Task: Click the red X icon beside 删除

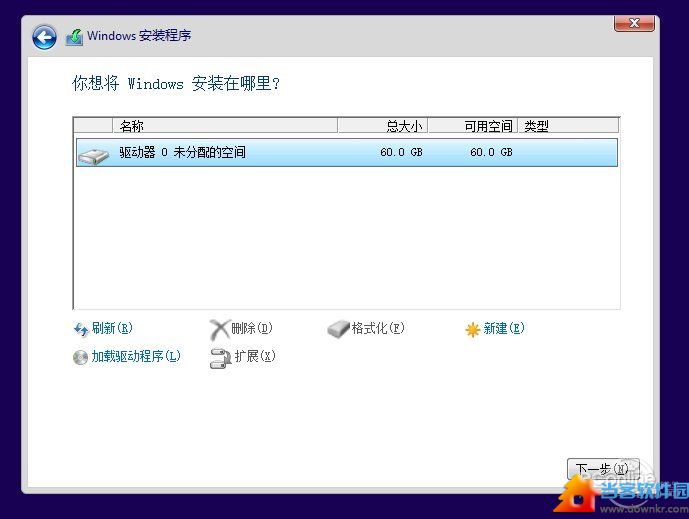Action: click(219, 330)
